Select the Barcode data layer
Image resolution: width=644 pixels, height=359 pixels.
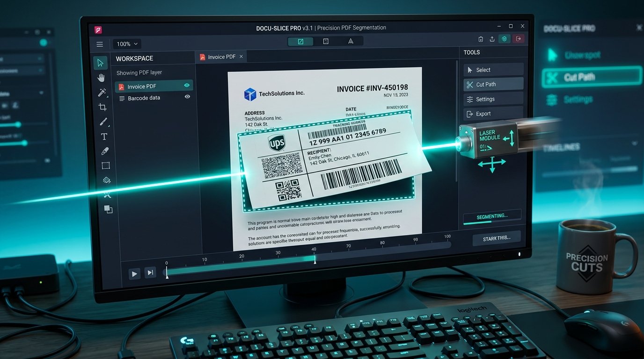click(154, 98)
